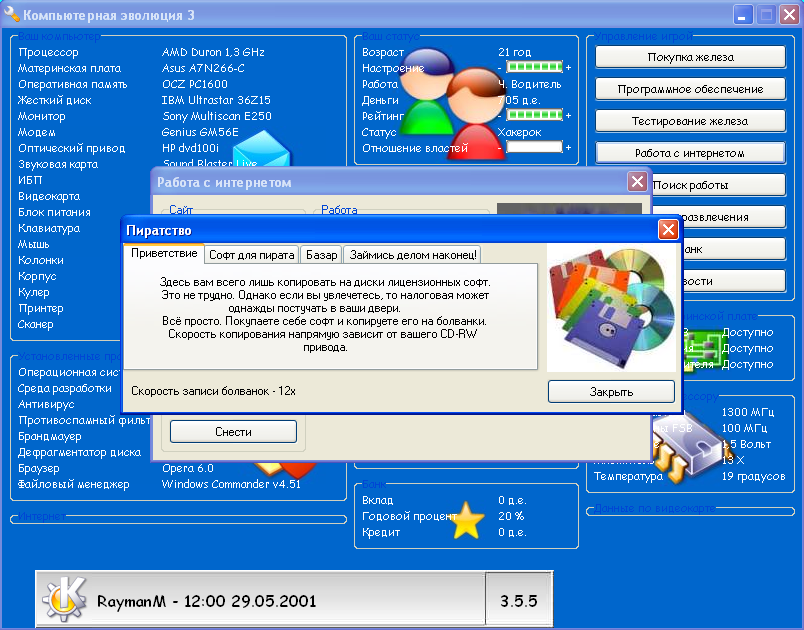Click the Работа label in internet window
Viewport: 804px width, 630px height.
339,210
